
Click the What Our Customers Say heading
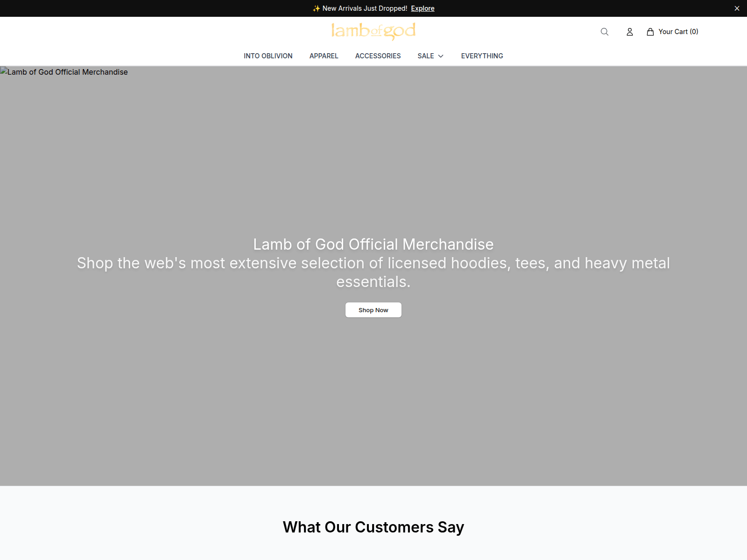click(373, 527)
